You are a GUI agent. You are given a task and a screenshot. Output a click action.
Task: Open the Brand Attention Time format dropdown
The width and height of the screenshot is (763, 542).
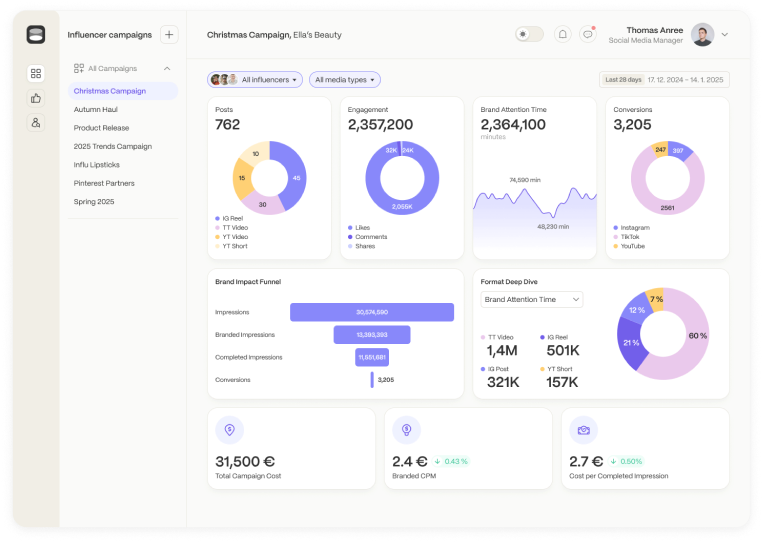[x=532, y=299]
